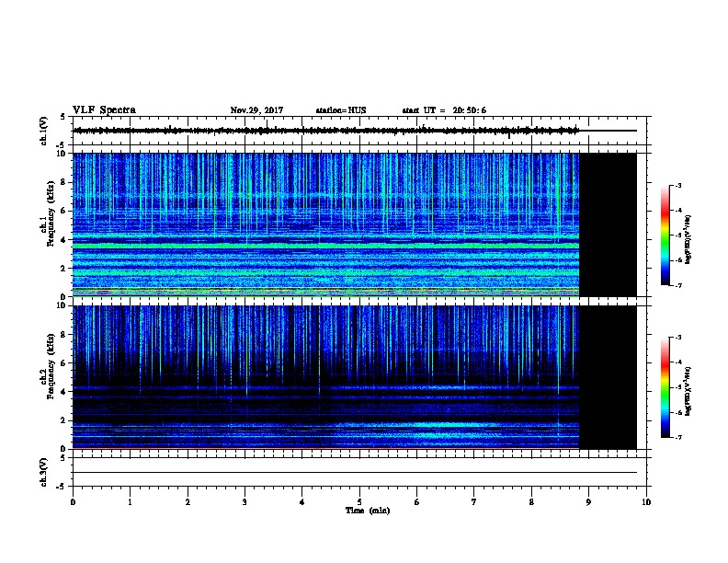Select the "start UT = 20:50: 6" text

(444, 110)
